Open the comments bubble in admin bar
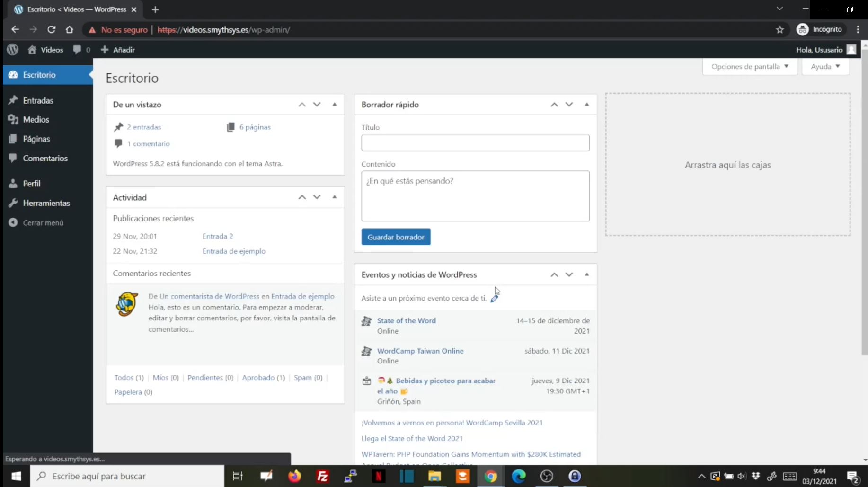Viewport: 868px width, 487px height. (81, 50)
